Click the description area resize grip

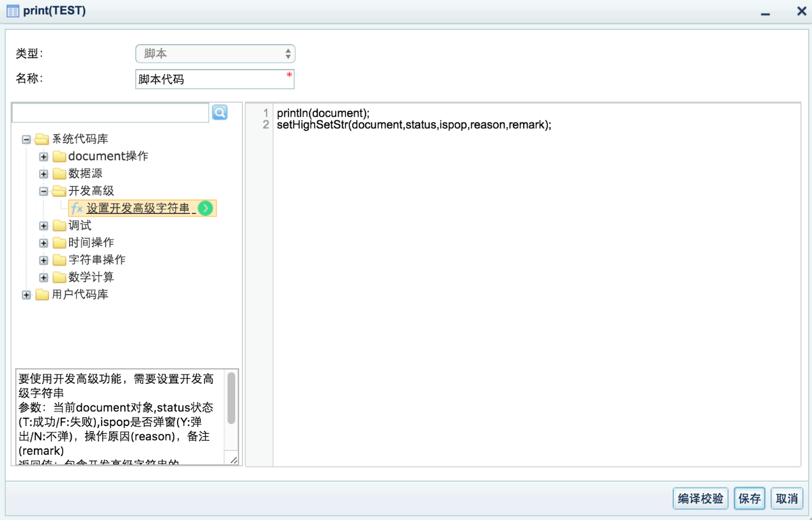pyautogui.click(x=233, y=460)
